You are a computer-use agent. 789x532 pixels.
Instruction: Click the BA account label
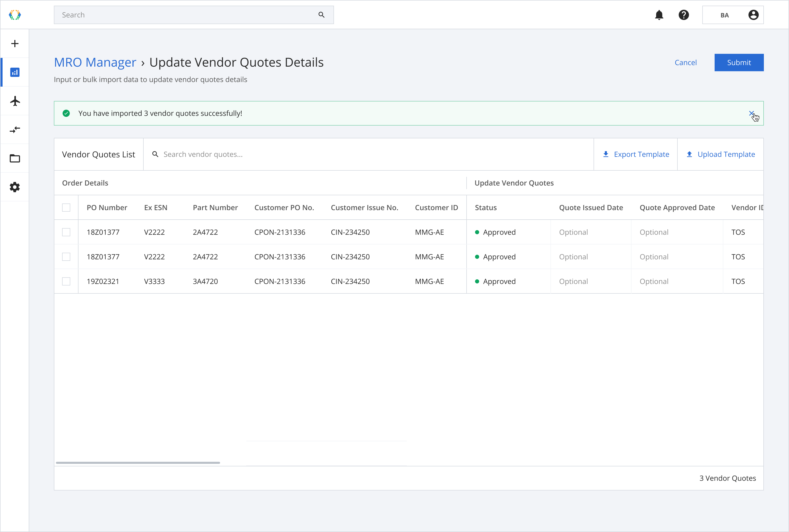pos(724,15)
